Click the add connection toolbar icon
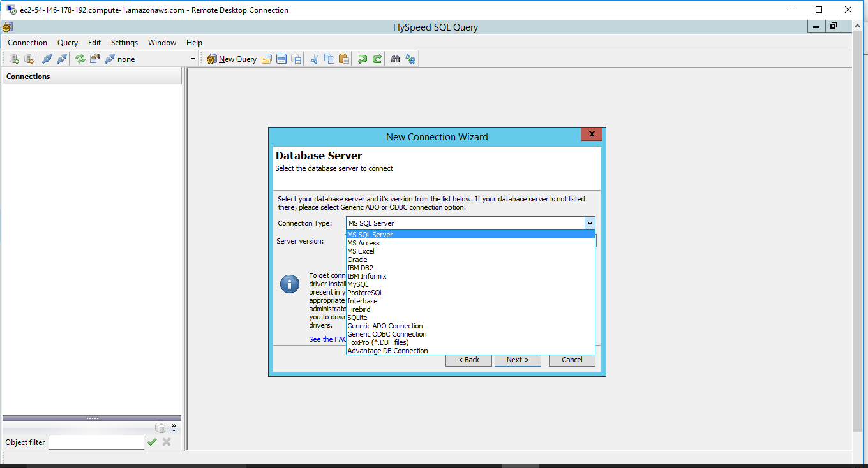This screenshot has height=468, width=868. pyautogui.click(x=14, y=59)
